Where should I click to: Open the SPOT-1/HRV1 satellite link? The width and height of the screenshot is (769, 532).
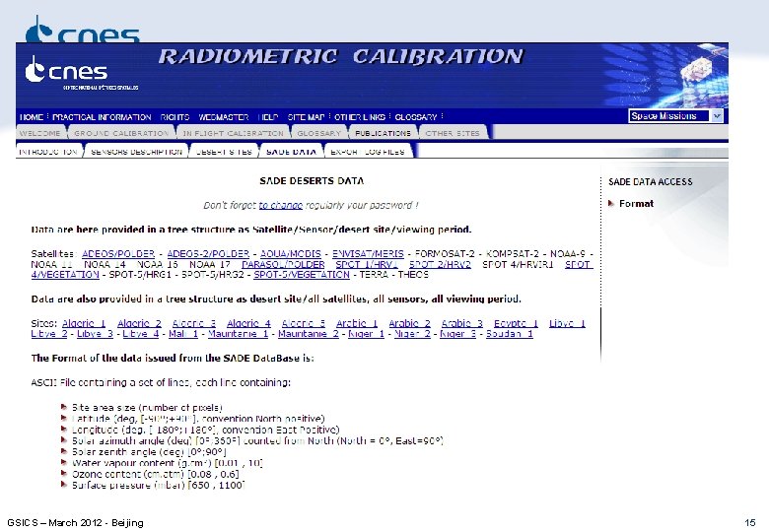point(367,265)
